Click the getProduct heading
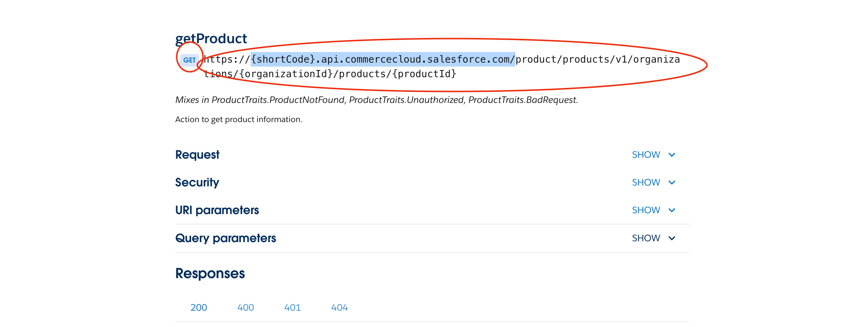The width and height of the screenshot is (868, 327). (x=211, y=39)
